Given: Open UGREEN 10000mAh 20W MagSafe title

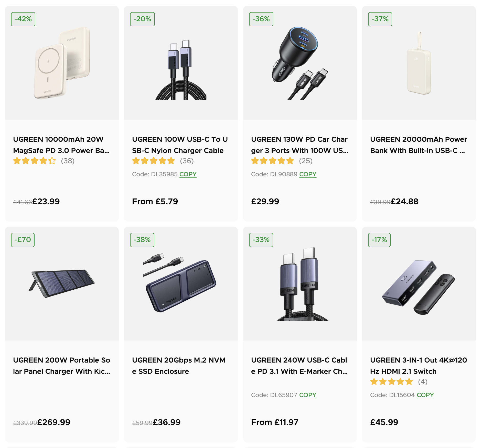Looking at the screenshot, I should click(x=61, y=145).
